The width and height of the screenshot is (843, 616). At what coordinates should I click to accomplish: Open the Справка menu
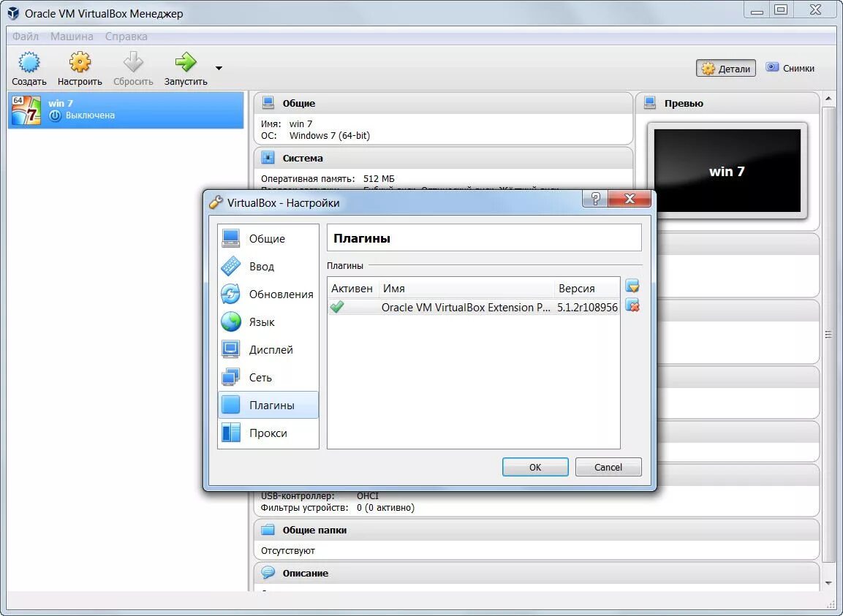(x=126, y=37)
